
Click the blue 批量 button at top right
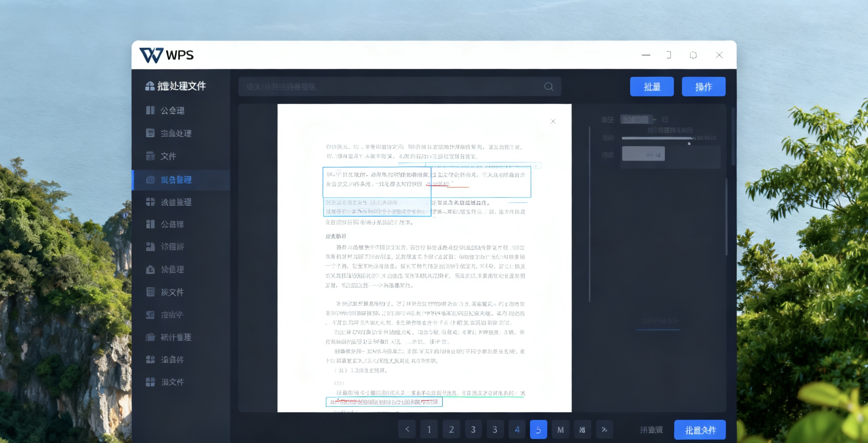652,86
